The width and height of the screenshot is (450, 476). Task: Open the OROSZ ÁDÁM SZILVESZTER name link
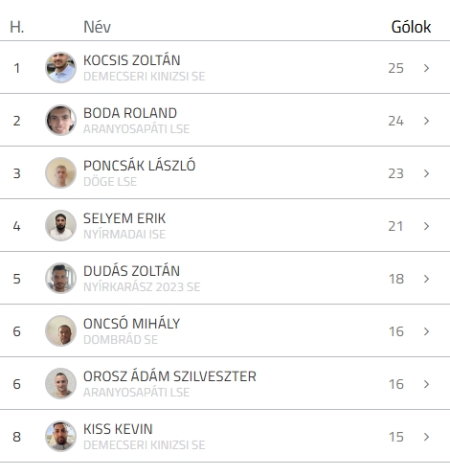pyautogui.click(x=169, y=376)
